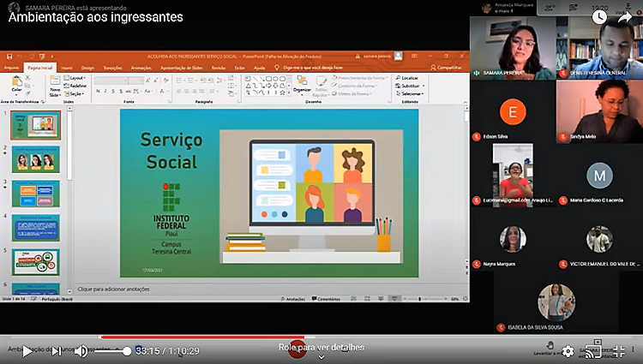643x364 pixels.
Task: Open the Exibir ribbon tab
Action: coord(239,68)
